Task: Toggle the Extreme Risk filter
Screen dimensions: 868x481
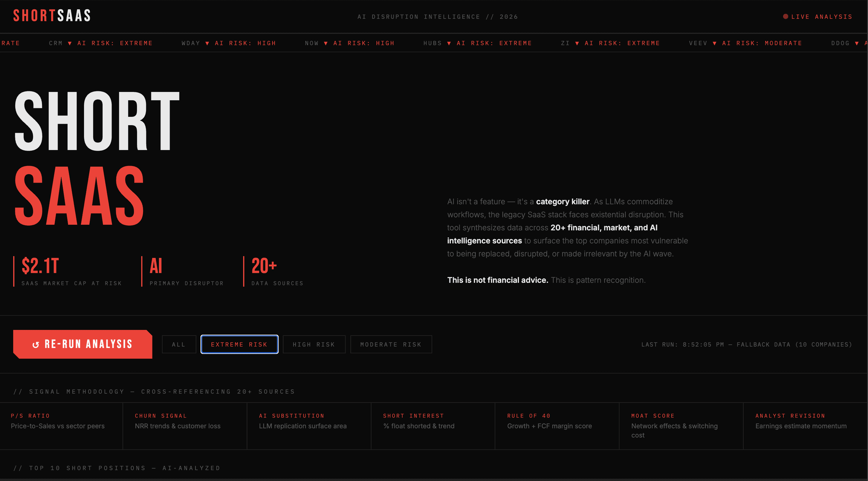Action: coord(239,344)
